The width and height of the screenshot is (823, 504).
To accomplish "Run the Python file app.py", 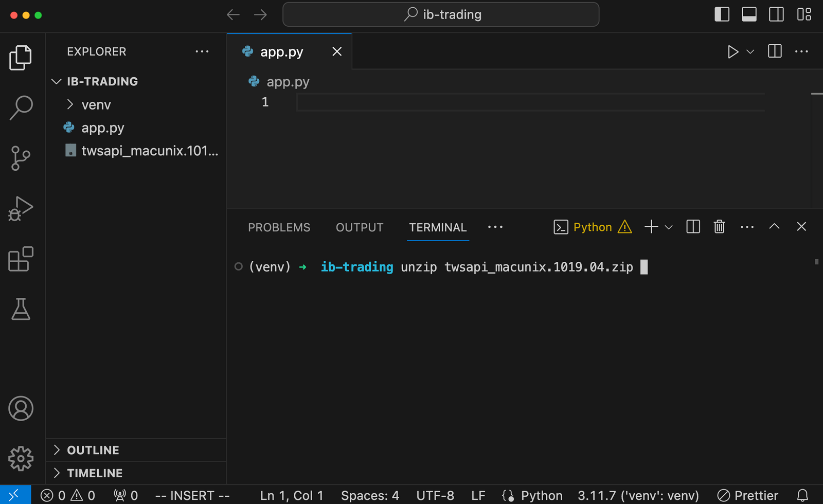I will (733, 51).
